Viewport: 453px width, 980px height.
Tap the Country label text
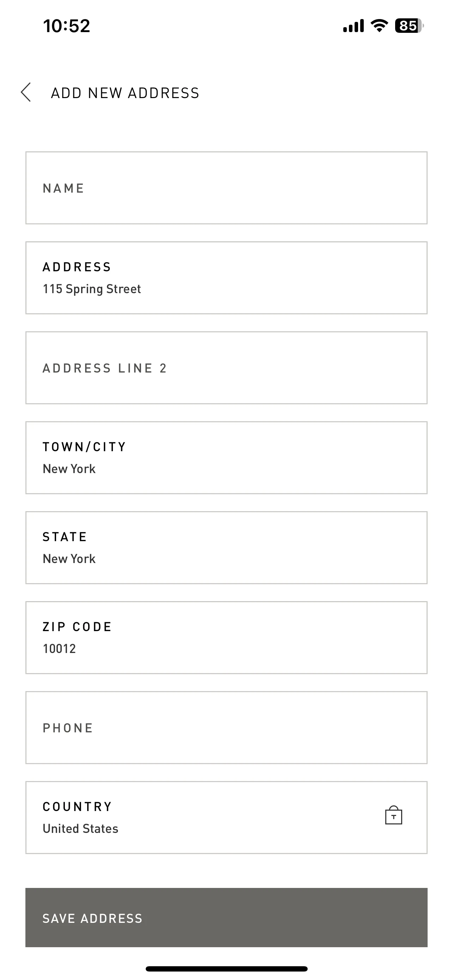coord(77,806)
